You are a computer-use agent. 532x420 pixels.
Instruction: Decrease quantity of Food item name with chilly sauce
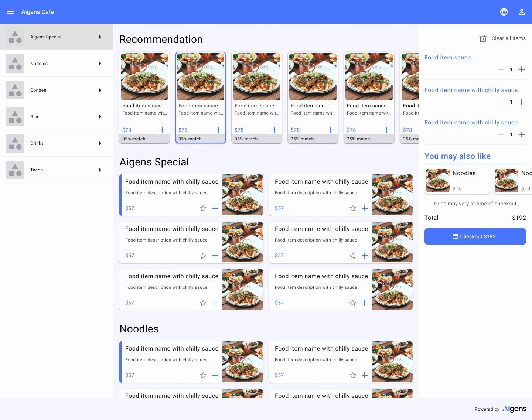pos(501,102)
